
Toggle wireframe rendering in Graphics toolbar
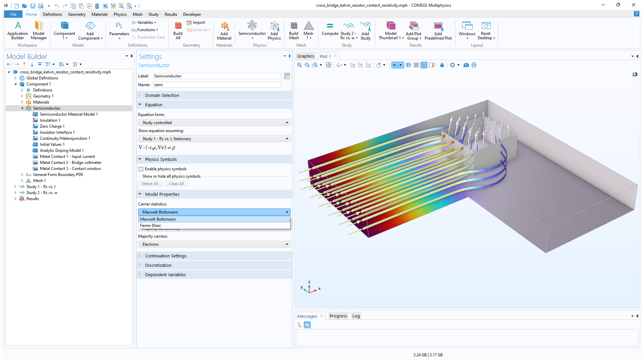[409, 65]
